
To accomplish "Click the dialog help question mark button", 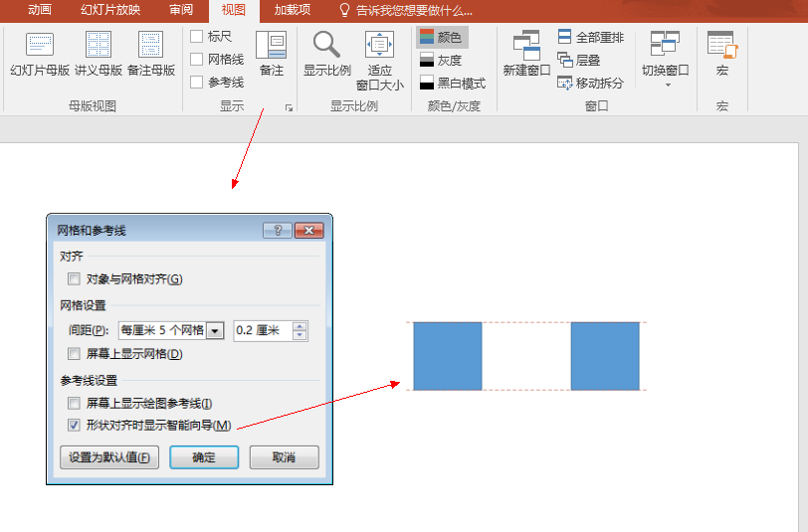I will click(x=278, y=231).
